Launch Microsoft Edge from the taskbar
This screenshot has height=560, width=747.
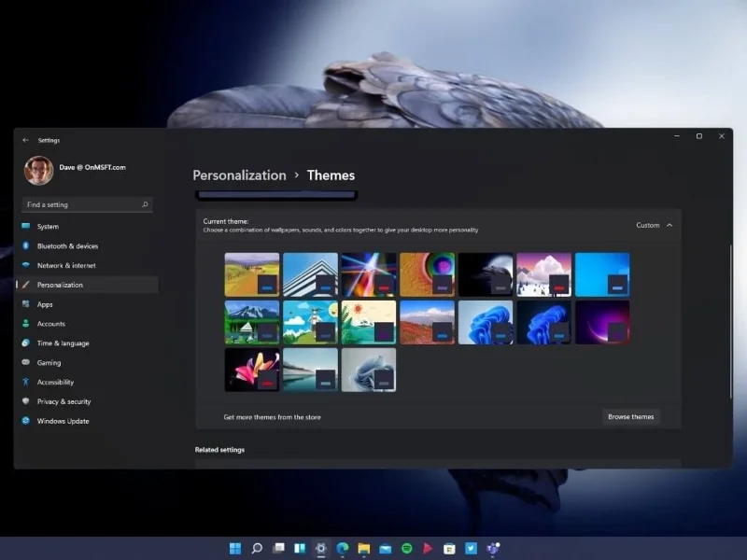point(341,548)
